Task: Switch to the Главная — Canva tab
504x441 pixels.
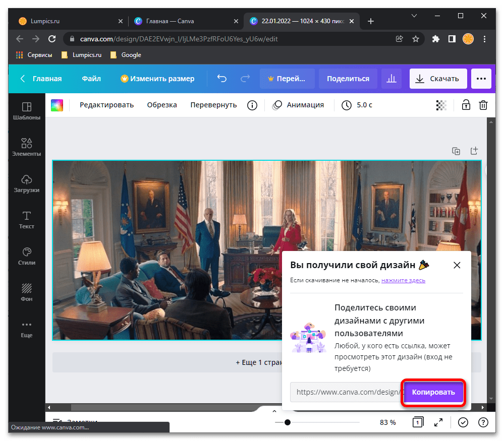Action: tap(186, 21)
